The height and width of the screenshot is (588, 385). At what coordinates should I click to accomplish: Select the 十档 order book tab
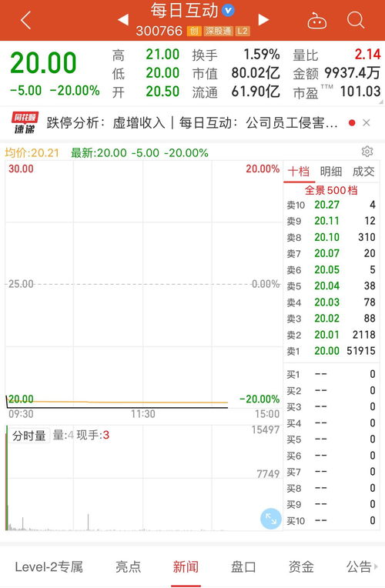tap(299, 172)
